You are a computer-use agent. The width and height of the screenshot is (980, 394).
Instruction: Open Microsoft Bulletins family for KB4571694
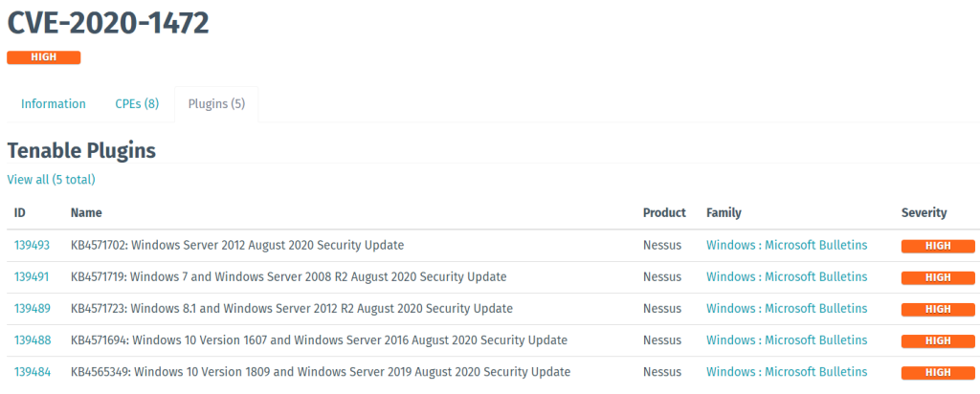[x=787, y=340]
